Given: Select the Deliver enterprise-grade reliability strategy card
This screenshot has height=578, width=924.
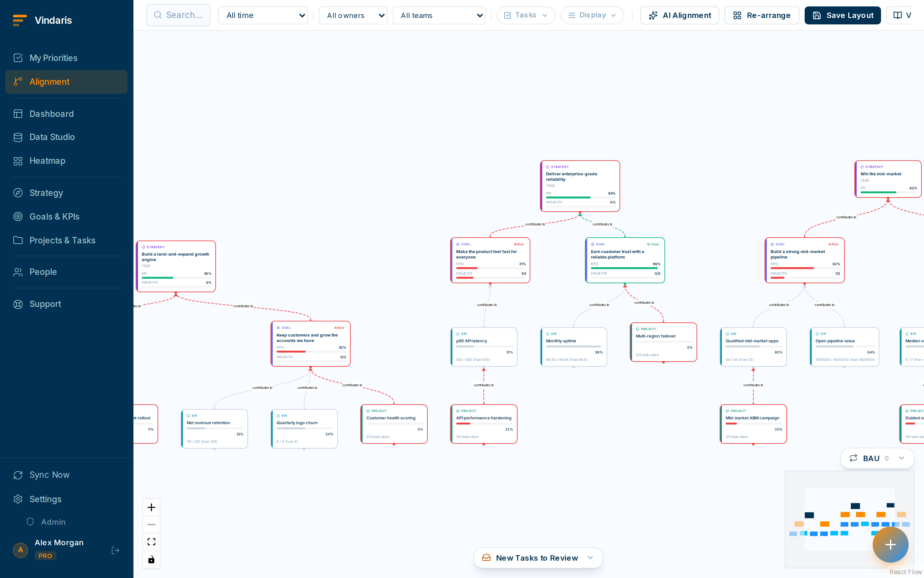Looking at the screenshot, I should point(580,186).
